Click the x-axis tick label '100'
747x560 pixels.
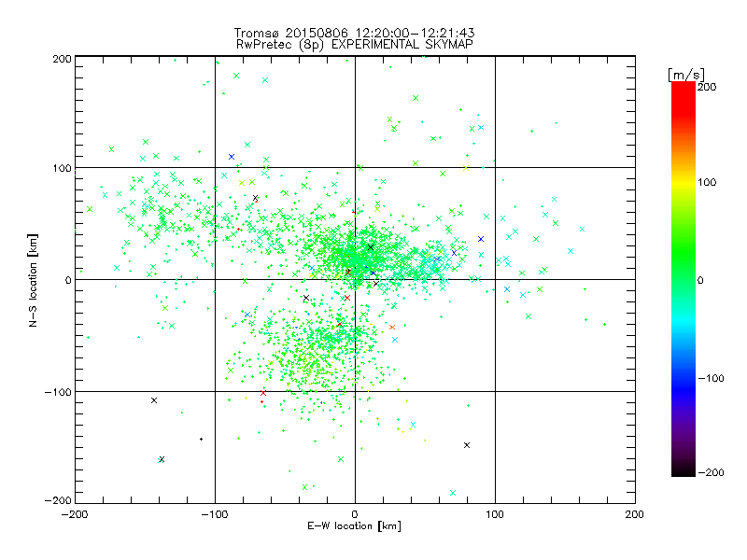click(x=495, y=514)
